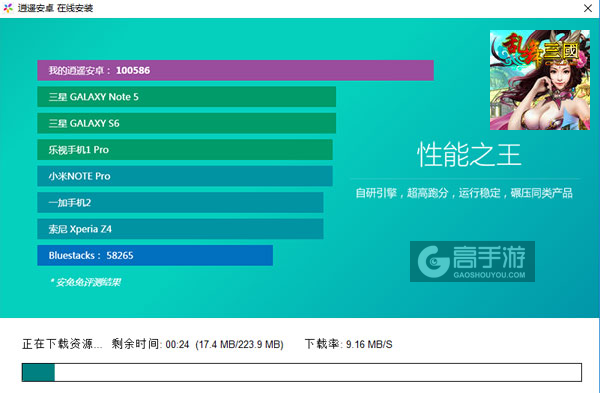
Task: Click the 正在下载资源 status text
Action: pyautogui.click(x=62, y=344)
